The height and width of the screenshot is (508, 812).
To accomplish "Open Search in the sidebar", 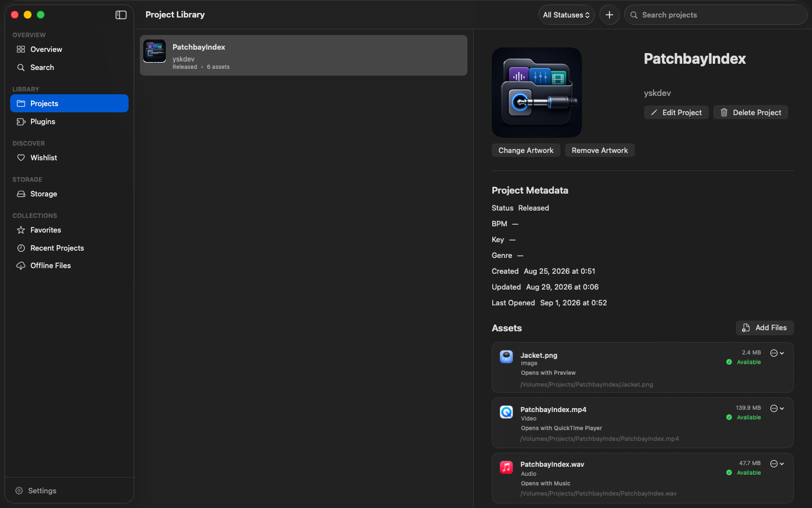I will [x=69, y=68].
